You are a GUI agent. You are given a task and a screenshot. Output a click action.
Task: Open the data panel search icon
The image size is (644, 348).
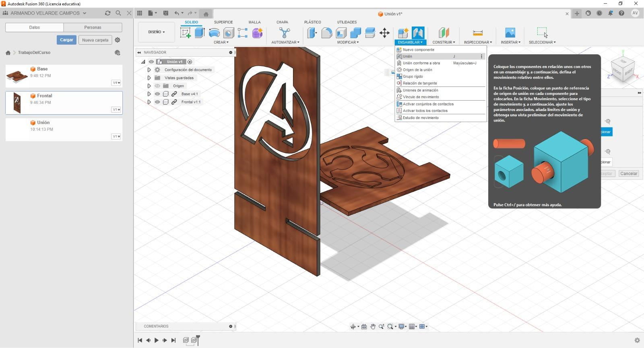[x=118, y=13]
